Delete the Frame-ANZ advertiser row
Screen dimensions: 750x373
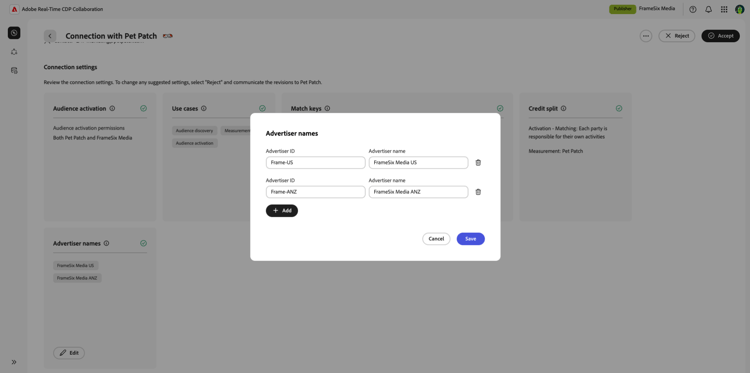pos(478,192)
